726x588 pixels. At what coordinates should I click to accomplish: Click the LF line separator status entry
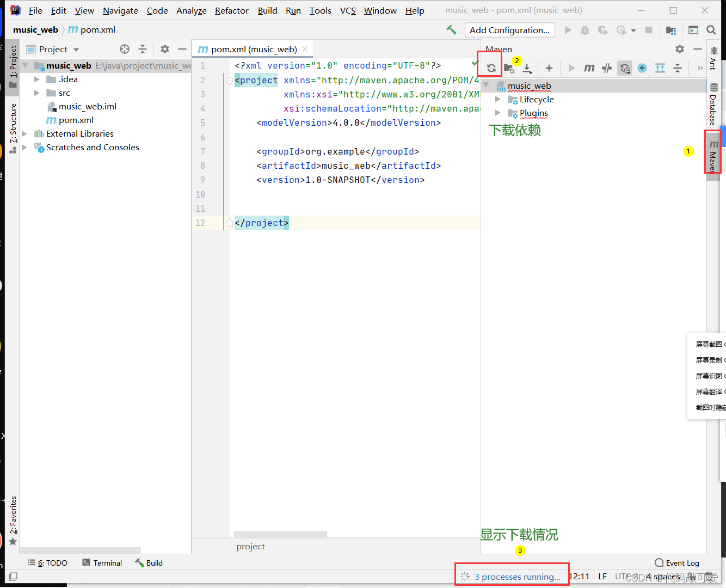point(602,577)
